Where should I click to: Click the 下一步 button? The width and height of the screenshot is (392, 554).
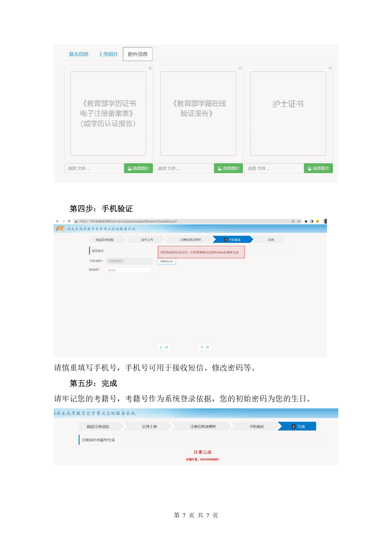[205, 347]
